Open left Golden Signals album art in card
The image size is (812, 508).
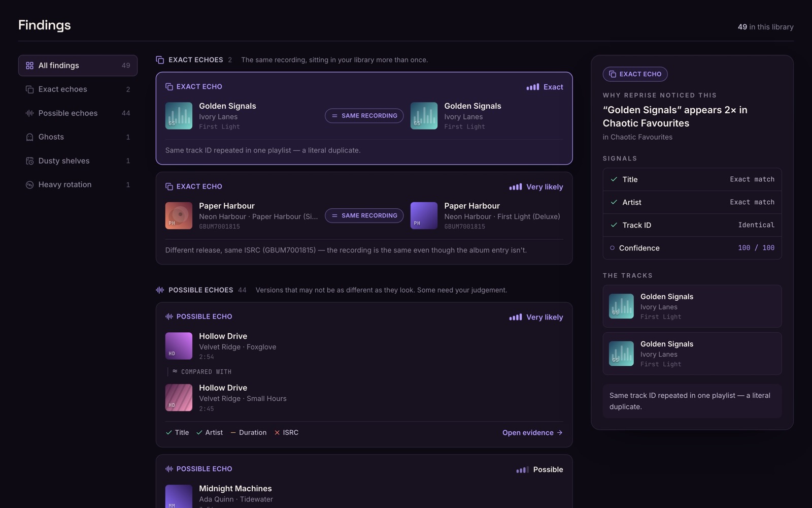(x=179, y=116)
